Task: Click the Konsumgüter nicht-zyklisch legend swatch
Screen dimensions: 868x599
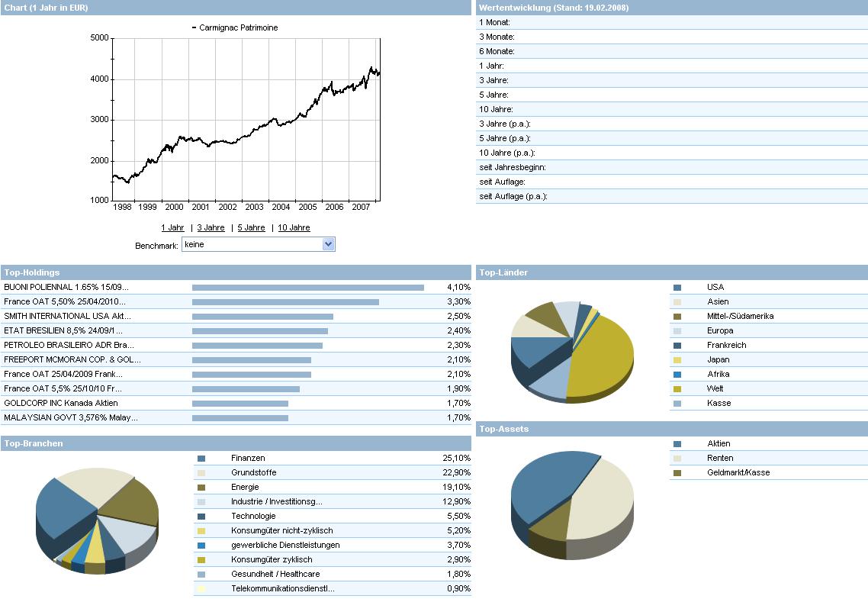Action: tap(201, 531)
